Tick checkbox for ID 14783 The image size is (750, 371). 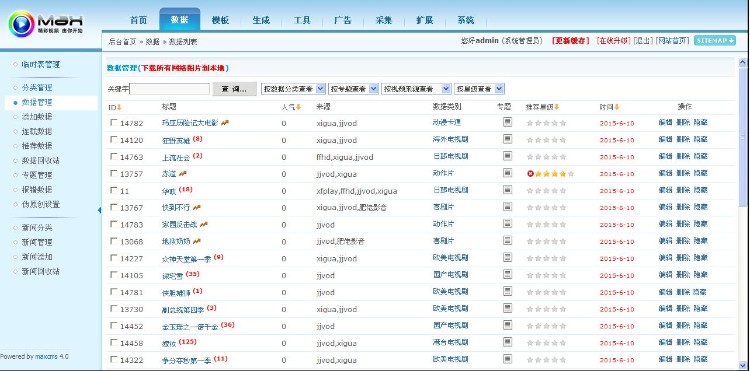pos(113,224)
